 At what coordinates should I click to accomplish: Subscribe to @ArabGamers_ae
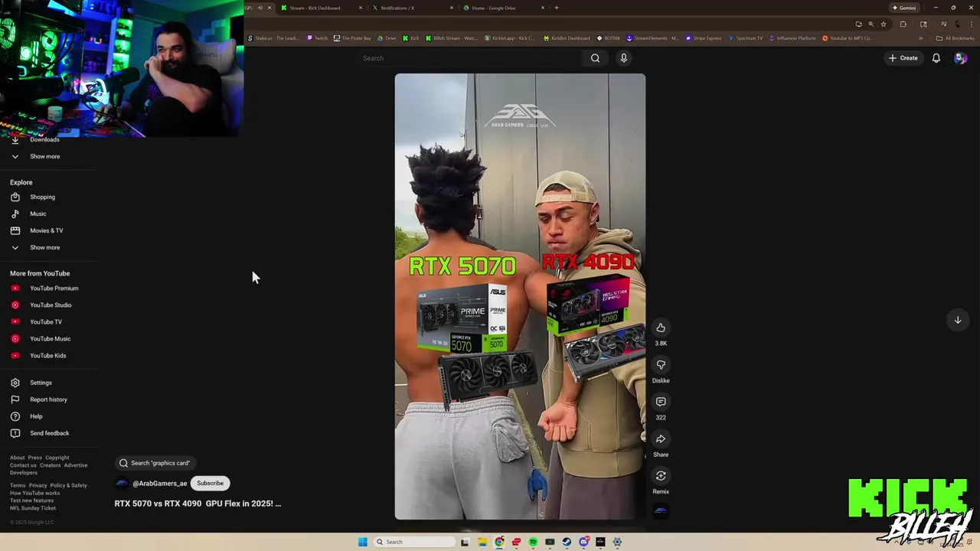(x=210, y=484)
